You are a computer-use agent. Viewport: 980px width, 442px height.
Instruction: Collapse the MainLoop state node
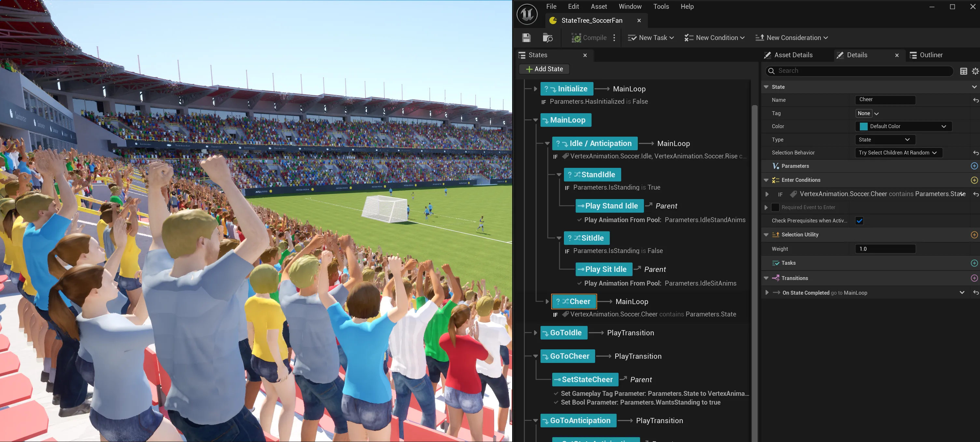[535, 120]
